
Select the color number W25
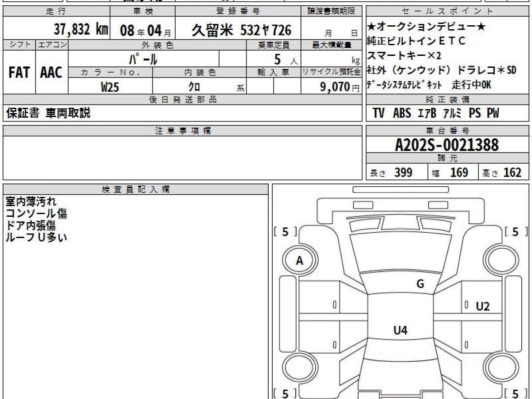click(x=110, y=87)
